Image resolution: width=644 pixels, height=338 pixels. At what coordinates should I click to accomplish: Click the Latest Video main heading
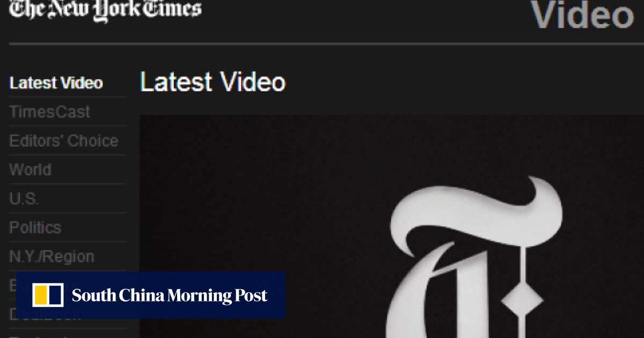point(213,82)
